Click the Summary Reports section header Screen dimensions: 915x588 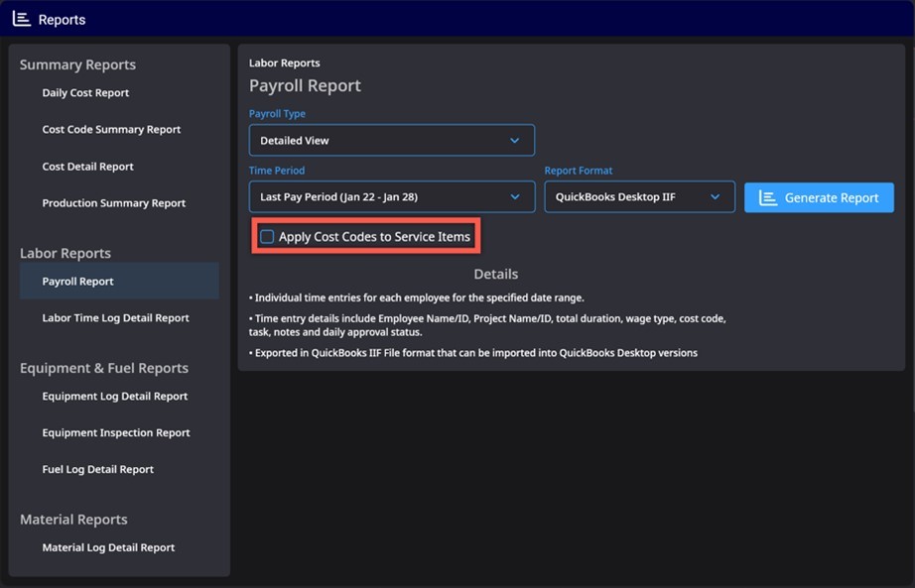(77, 63)
